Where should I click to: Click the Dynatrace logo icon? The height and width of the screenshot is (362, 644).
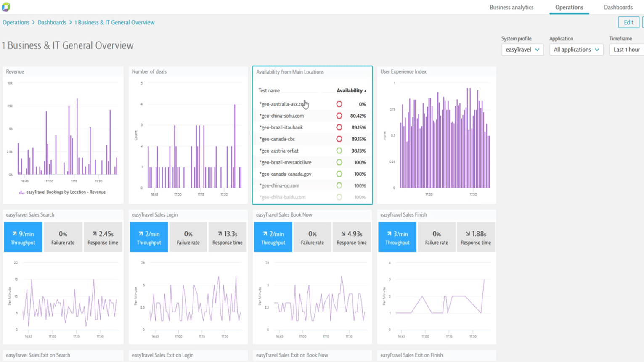[x=6, y=7]
